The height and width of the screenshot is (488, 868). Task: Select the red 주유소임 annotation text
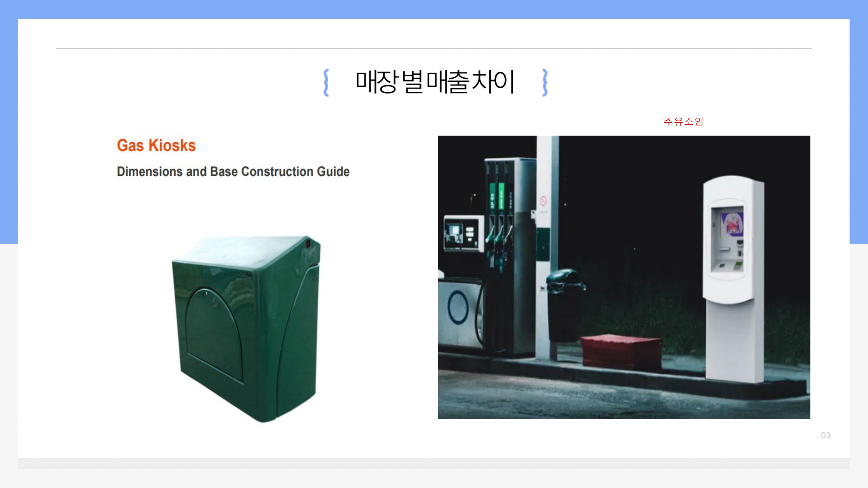click(x=683, y=121)
